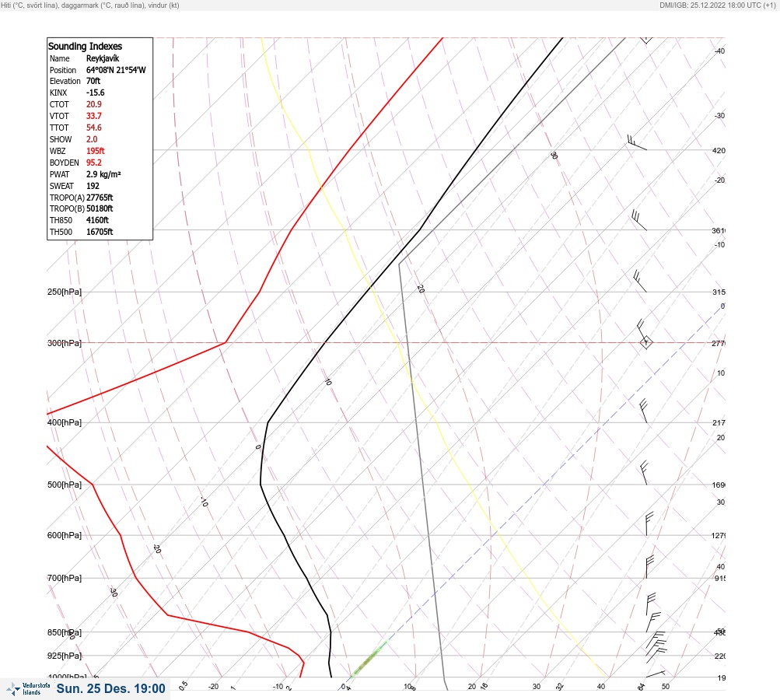The image size is (780, 700).
Task: Click the 250[hPa] pressure level label
Action: click(x=65, y=292)
